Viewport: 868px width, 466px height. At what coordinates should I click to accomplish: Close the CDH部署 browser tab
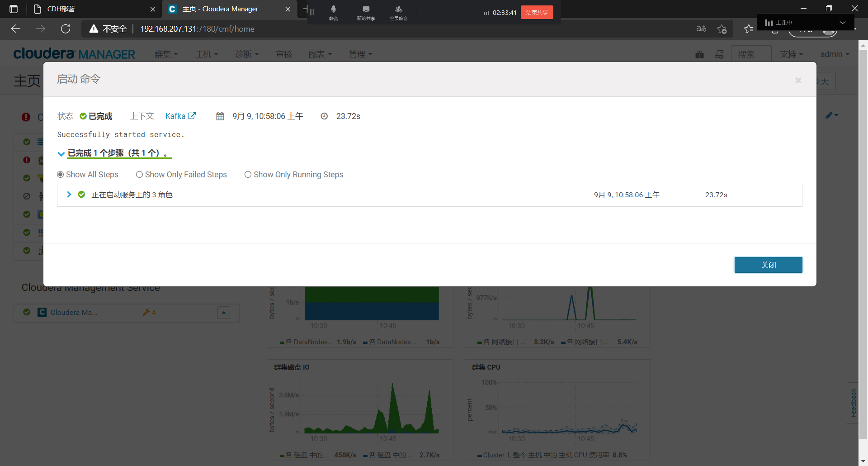[x=153, y=9]
